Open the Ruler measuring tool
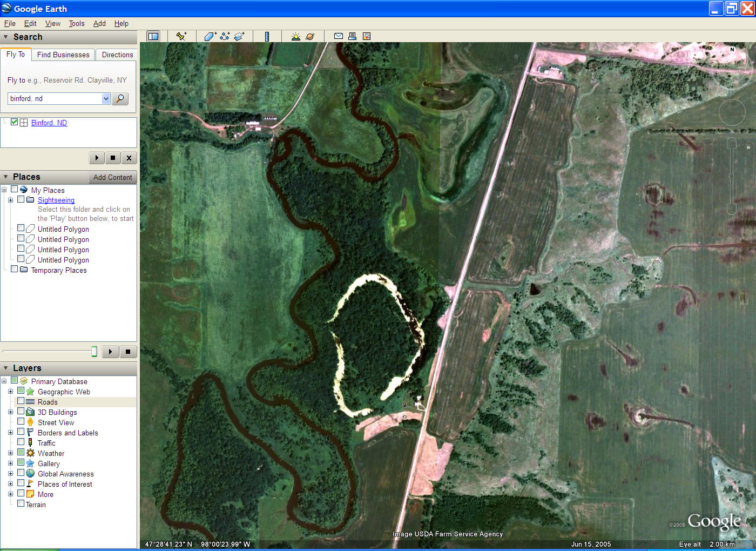The height and width of the screenshot is (551, 756). 267,36
